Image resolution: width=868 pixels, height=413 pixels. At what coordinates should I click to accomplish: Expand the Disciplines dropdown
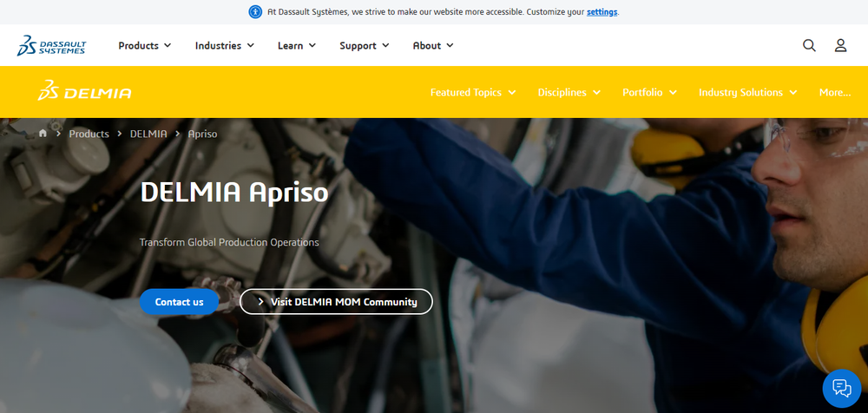[569, 93]
